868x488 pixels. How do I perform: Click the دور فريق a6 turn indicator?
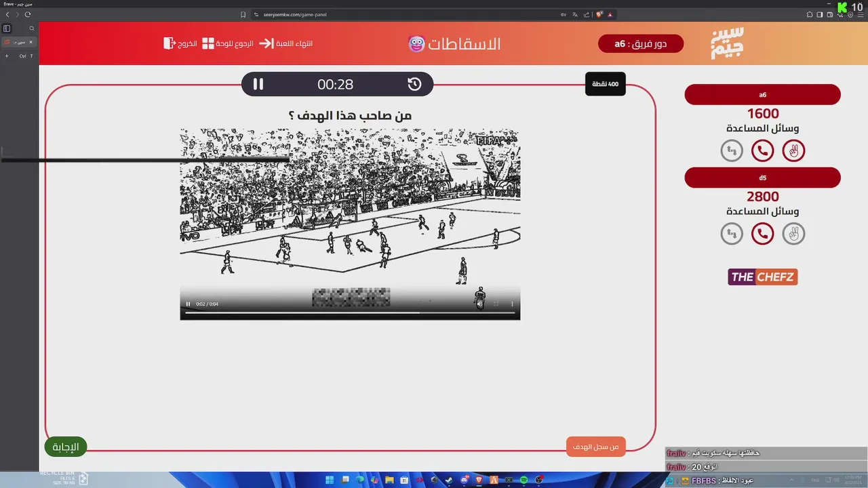coord(641,44)
